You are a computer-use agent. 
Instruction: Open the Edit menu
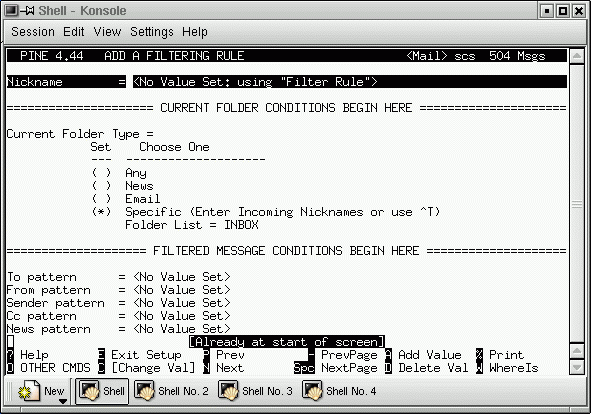pos(73,32)
